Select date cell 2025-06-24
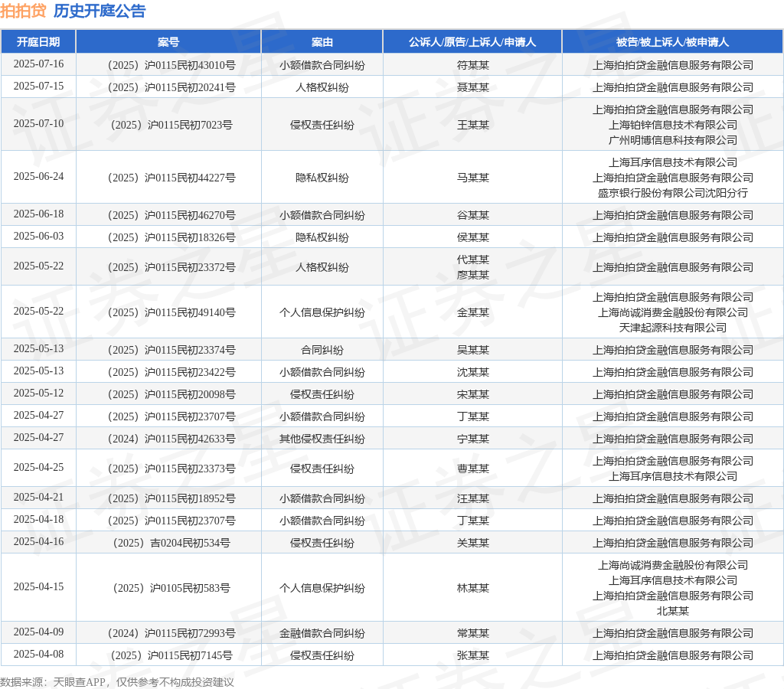The width and height of the screenshot is (784, 689). pyautogui.click(x=38, y=177)
